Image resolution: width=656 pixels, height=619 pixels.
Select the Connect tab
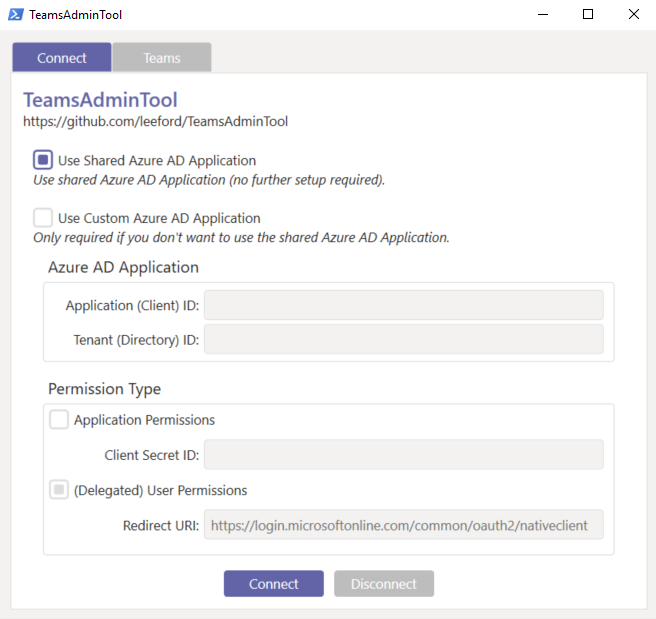coord(62,57)
